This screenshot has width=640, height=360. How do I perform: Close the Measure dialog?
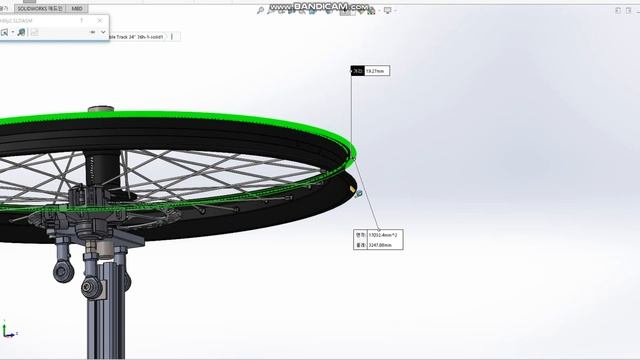pyautogui.click(x=100, y=20)
